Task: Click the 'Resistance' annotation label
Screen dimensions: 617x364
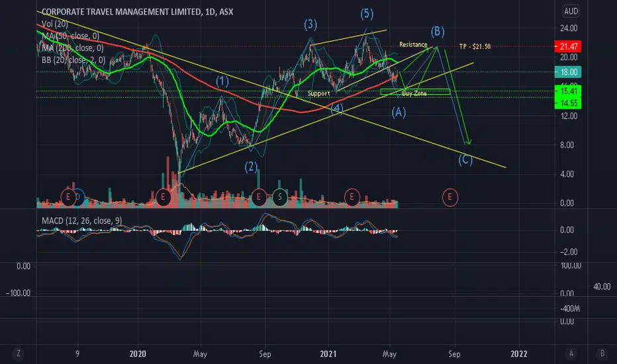Action: click(413, 44)
